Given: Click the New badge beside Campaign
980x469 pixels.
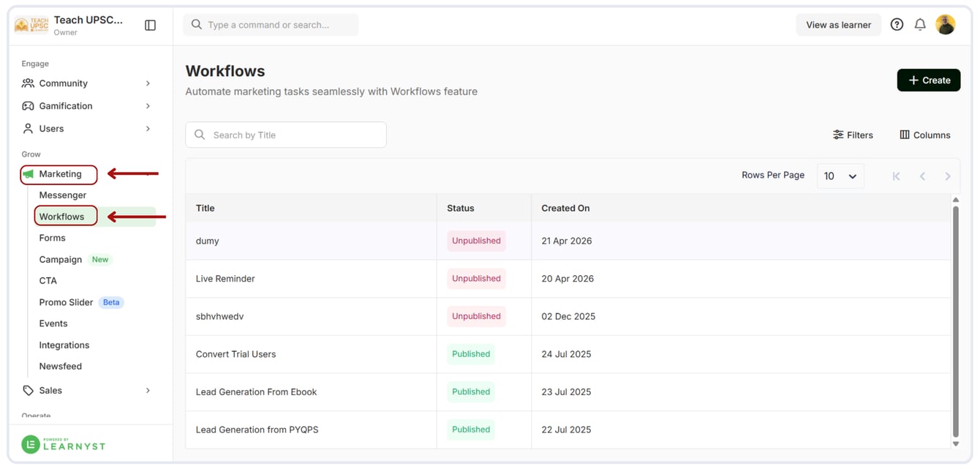Looking at the screenshot, I should (x=100, y=260).
